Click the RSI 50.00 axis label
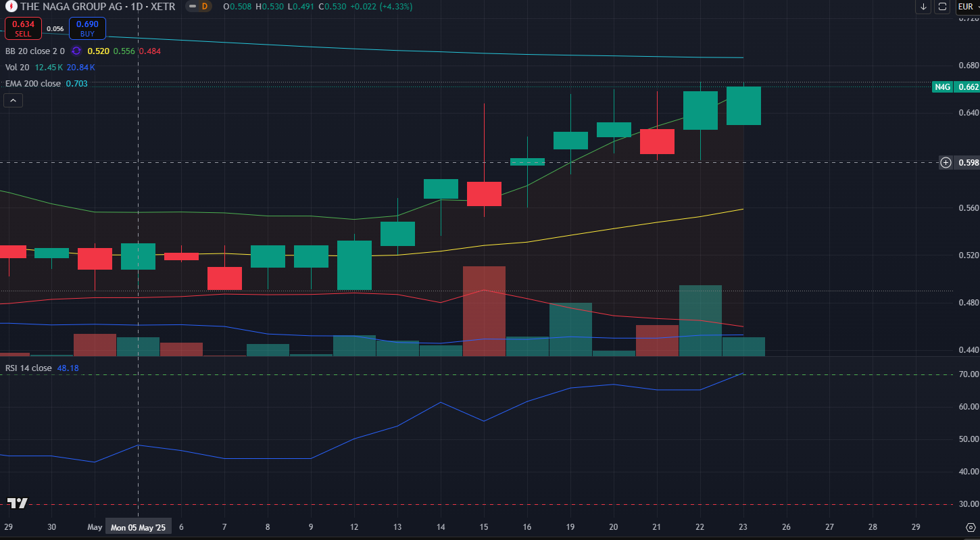Screen dimensions: 980x540 coord(969,439)
